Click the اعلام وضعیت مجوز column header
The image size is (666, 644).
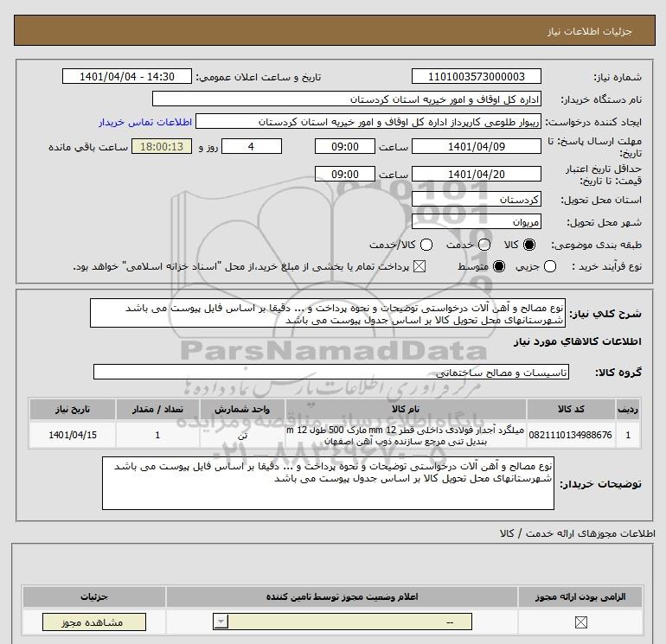[x=342, y=596]
